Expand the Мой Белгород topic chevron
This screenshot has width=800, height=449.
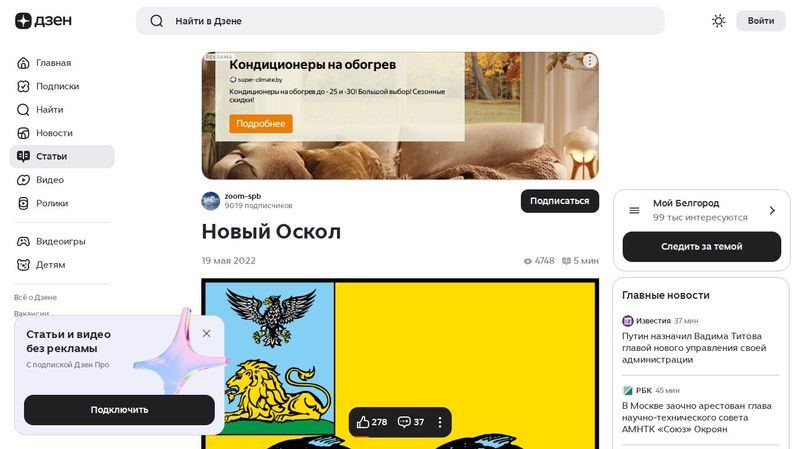tap(772, 210)
